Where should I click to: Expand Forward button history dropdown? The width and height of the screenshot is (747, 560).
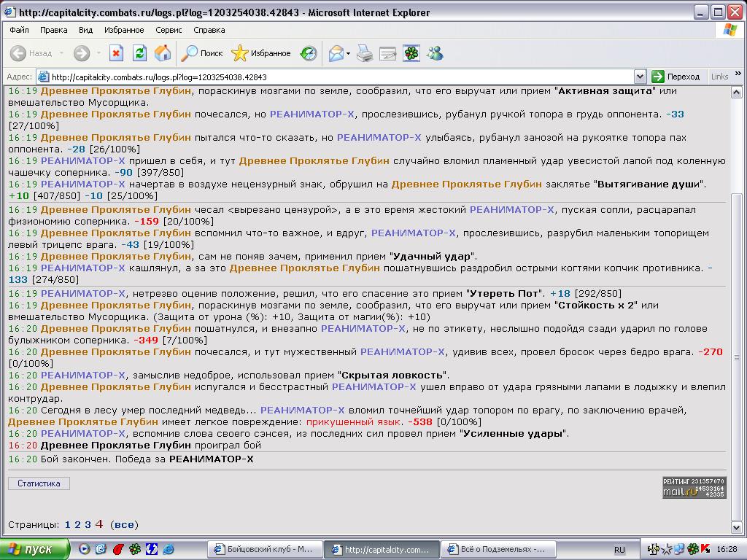[98, 53]
